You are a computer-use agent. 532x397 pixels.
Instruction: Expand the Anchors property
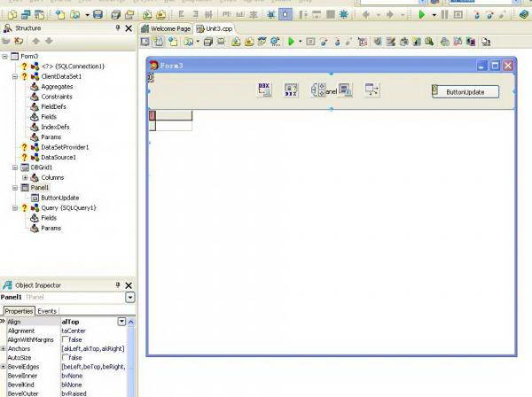tap(3, 348)
